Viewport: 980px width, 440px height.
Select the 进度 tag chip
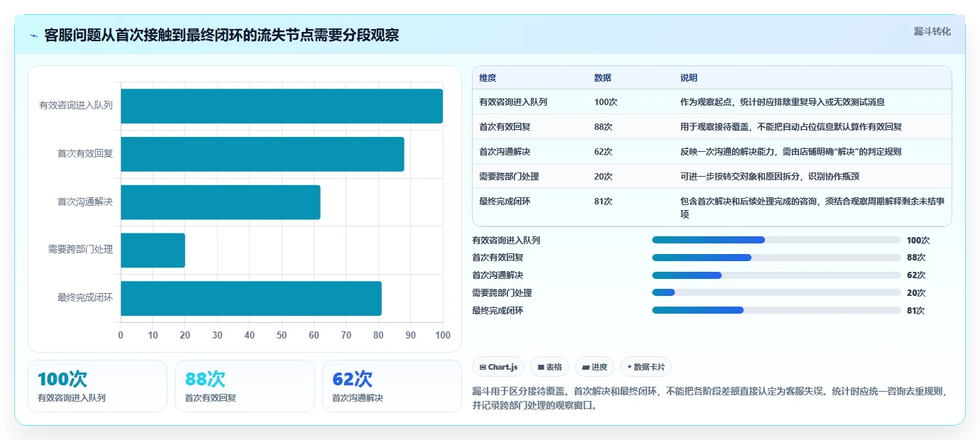595,367
